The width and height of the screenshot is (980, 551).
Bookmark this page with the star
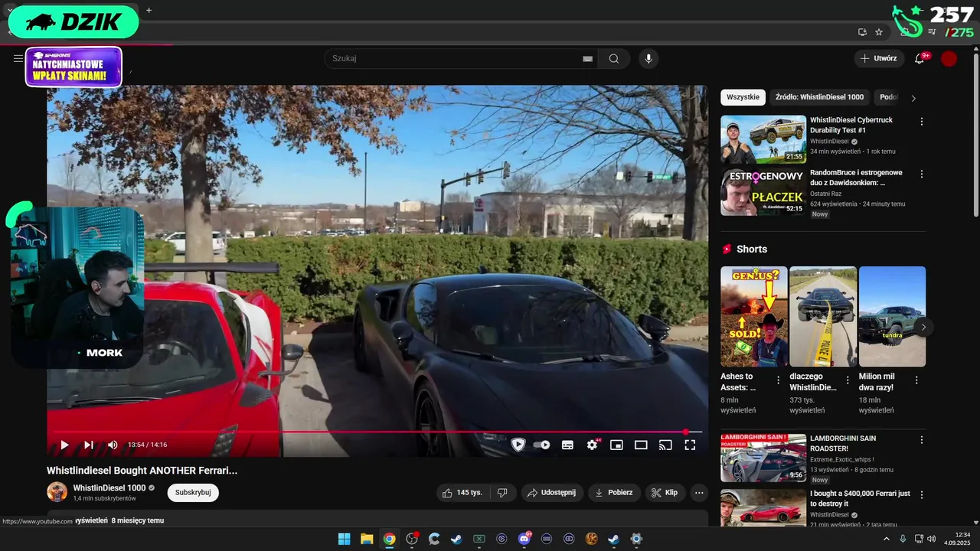coord(879,32)
